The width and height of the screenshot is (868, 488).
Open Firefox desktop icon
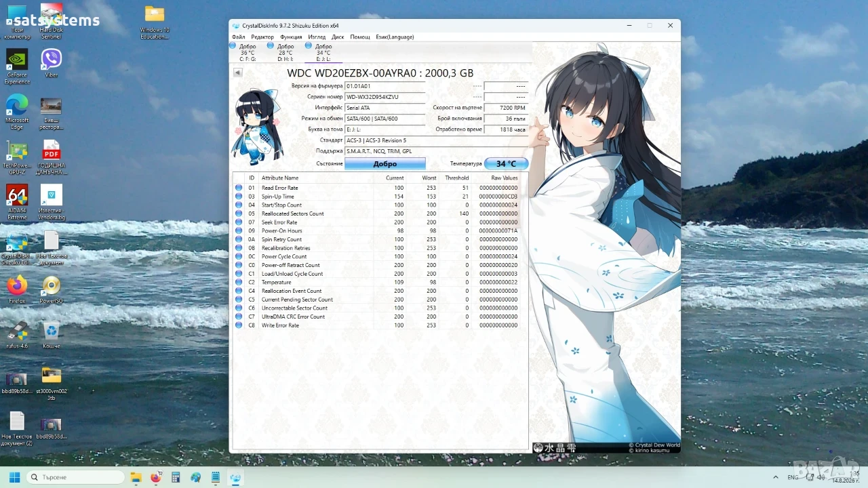[17, 289]
